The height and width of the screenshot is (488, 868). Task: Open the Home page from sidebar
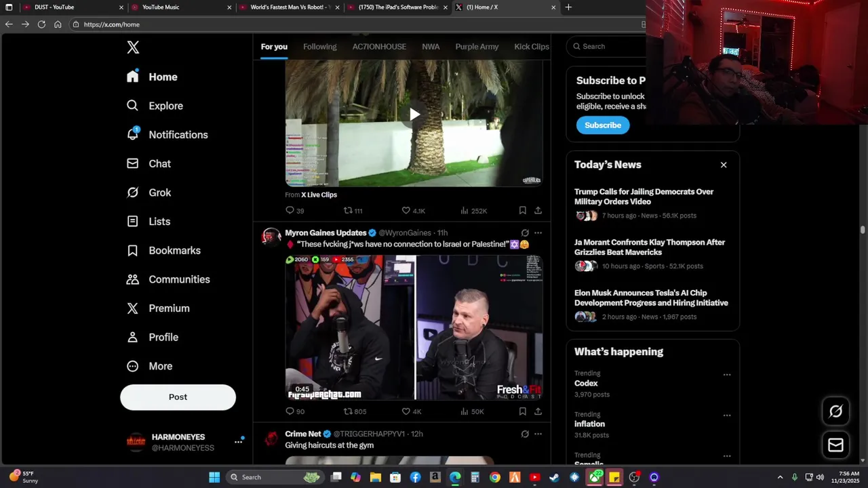pos(152,77)
